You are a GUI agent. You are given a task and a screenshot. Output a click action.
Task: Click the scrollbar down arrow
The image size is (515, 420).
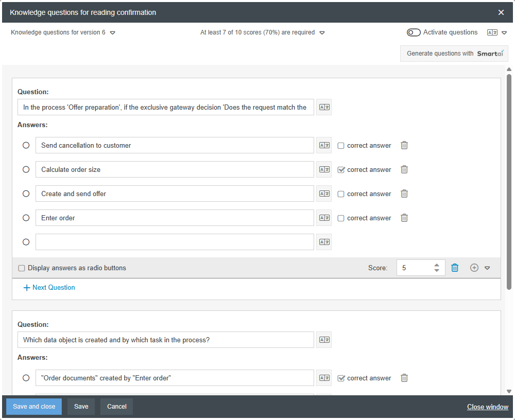point(509,391)
